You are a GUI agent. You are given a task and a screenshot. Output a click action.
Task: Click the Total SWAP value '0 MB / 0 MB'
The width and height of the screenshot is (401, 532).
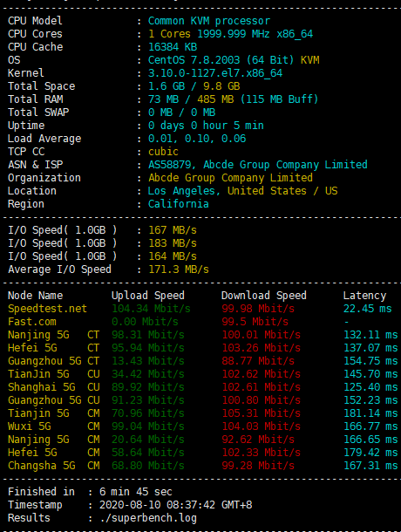[182, 113]
